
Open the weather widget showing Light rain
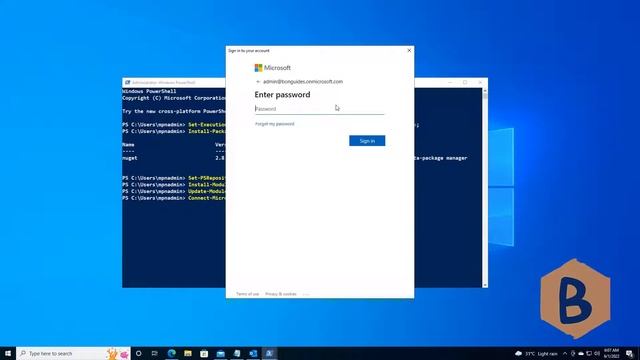pos(536,353)
